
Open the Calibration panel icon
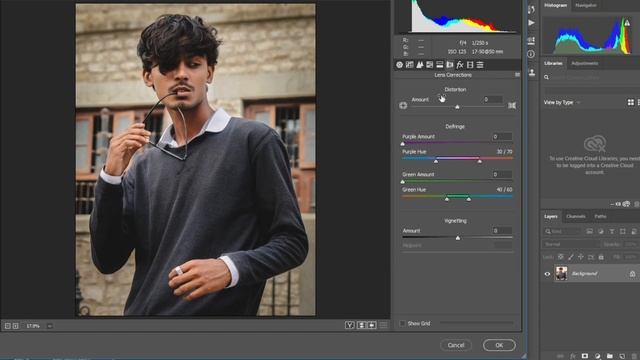[x=470, y=64]
